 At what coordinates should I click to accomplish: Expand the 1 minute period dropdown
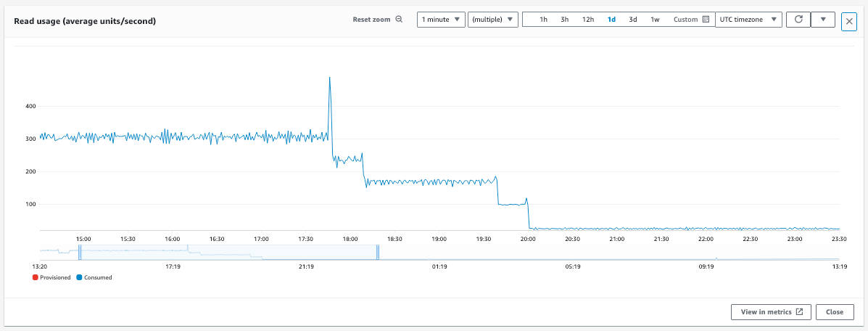coord(441,20)
